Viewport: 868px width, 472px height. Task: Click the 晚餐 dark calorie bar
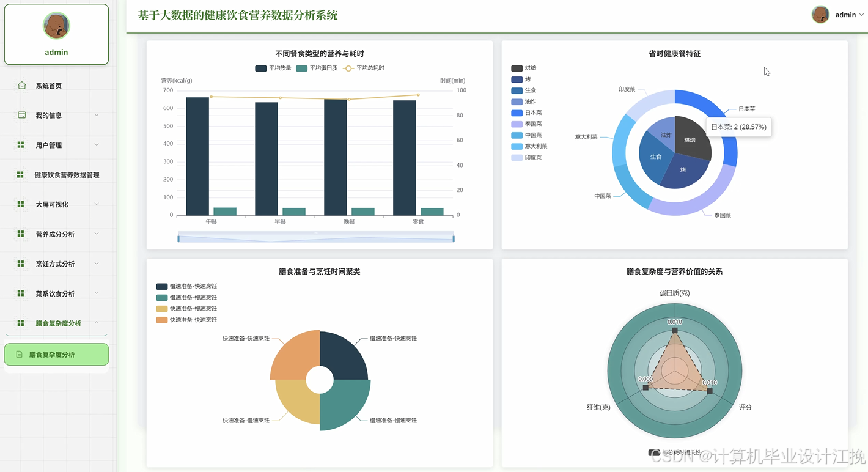(336, 157)
